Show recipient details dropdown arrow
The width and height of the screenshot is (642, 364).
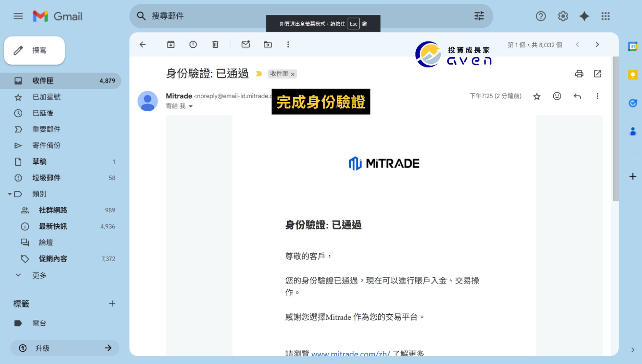point(191,106)
